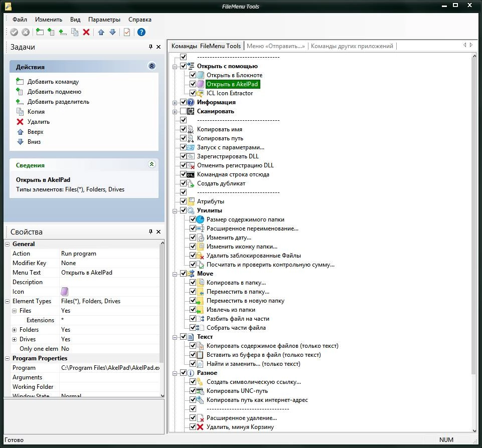Pin the Задачи panel
The width and height of the screenshot is (482, 448).
click(150, 47)
